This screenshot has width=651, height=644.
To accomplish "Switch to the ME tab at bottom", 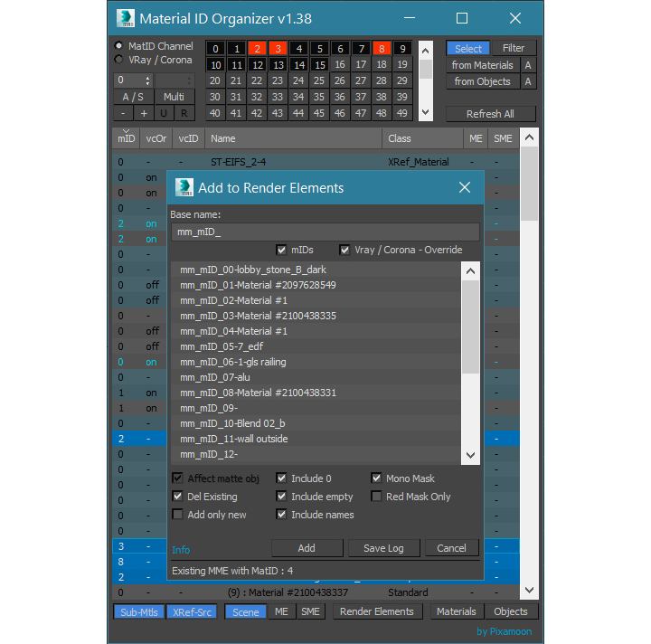I will pos(281,611).
